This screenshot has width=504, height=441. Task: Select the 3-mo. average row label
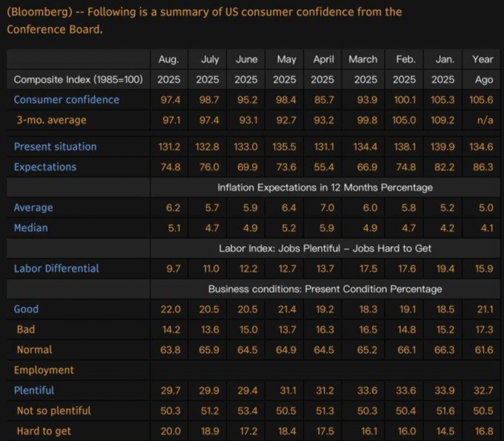pyautogui.click(x=51, y=120)
